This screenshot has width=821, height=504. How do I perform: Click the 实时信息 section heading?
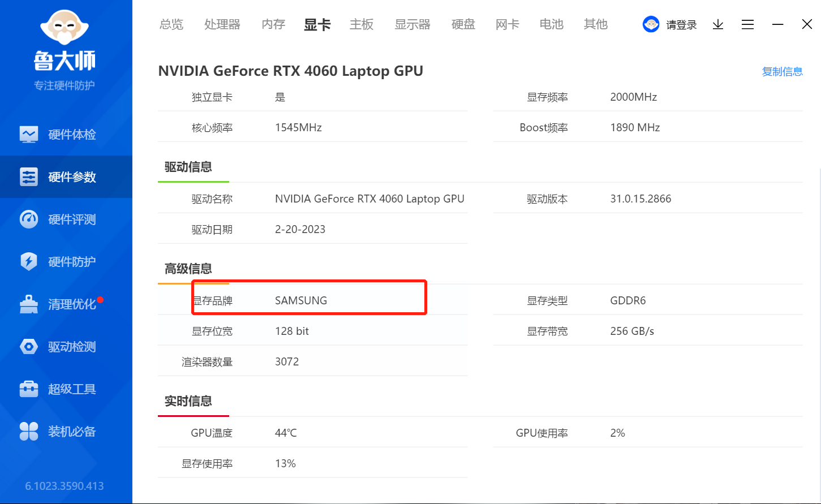pyautogui.click(x=188, y=401)
